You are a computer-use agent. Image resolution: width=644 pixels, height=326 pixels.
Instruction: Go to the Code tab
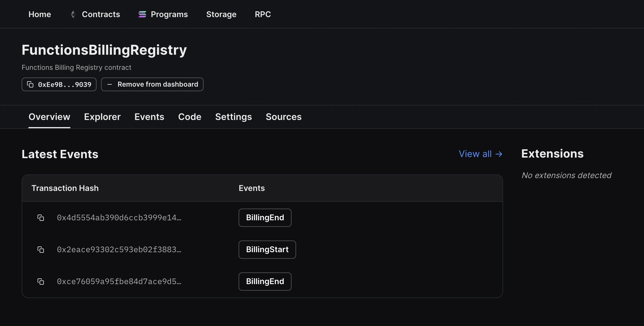pyautogui.click(x=190, y=117)
